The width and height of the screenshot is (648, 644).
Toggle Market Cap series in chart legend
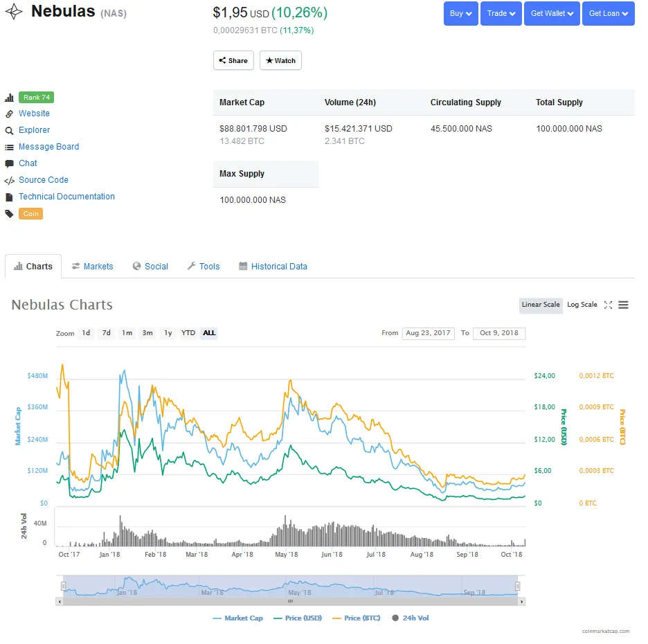(x=238, y=618)
